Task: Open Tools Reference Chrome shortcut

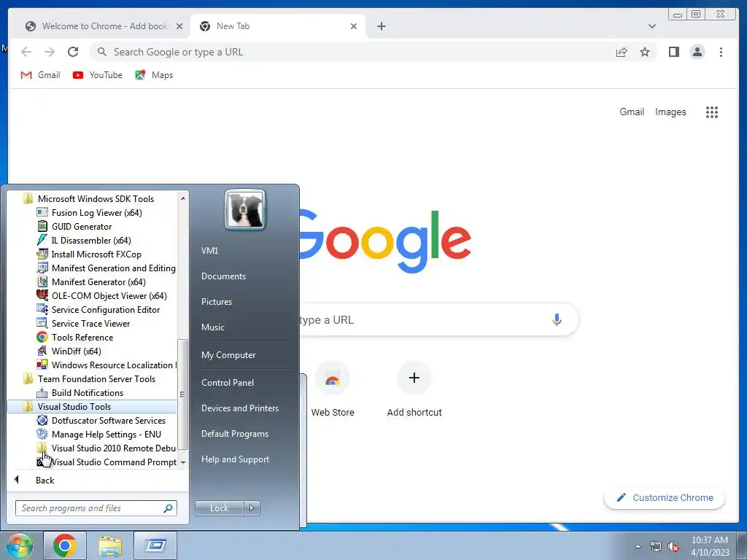Action: (x=82, y=337)
